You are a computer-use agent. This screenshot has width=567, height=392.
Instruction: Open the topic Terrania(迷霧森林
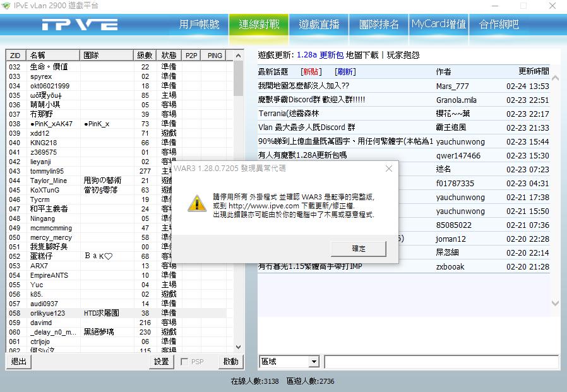coord(289,114)
